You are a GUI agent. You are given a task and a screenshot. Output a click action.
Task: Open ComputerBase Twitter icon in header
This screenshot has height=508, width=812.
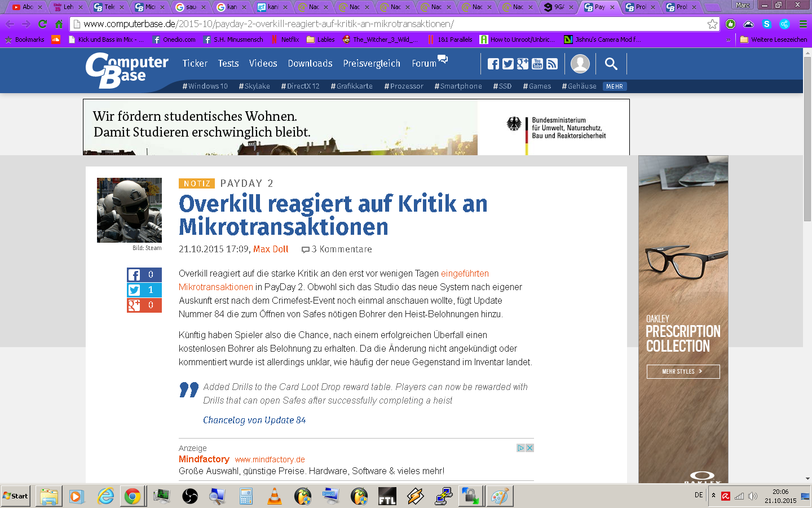pyautogui.click(x=508, y=64)
